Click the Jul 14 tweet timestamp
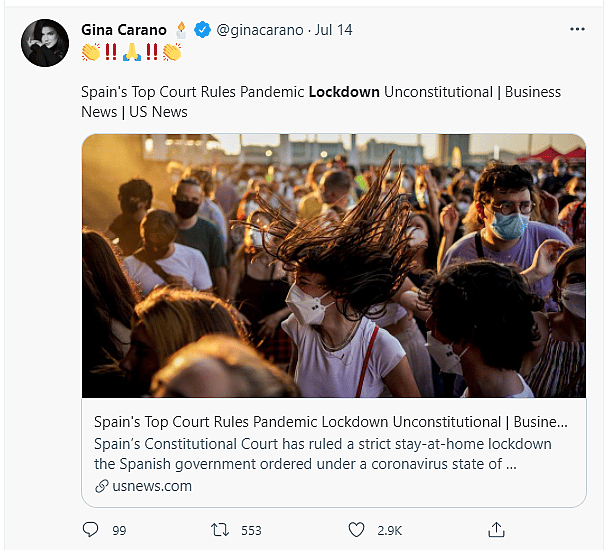The width and height of the screenshot is (608, 550). [x=333, y=30]
